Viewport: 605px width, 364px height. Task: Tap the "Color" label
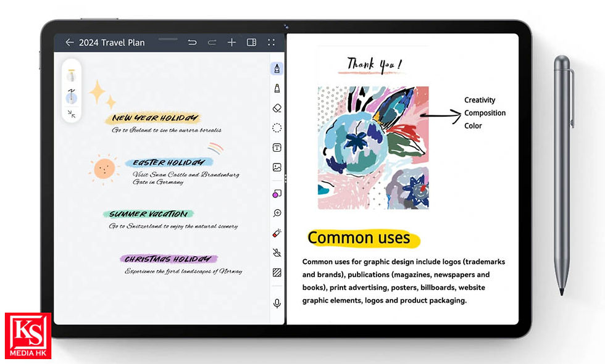point(473,126)
